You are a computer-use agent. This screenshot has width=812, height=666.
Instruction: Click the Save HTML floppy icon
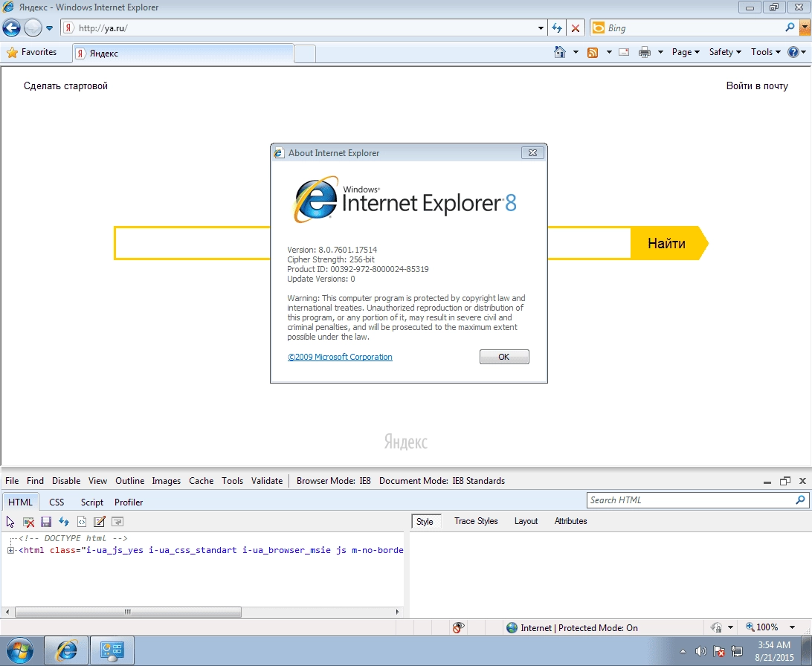(x=46, y=522)
